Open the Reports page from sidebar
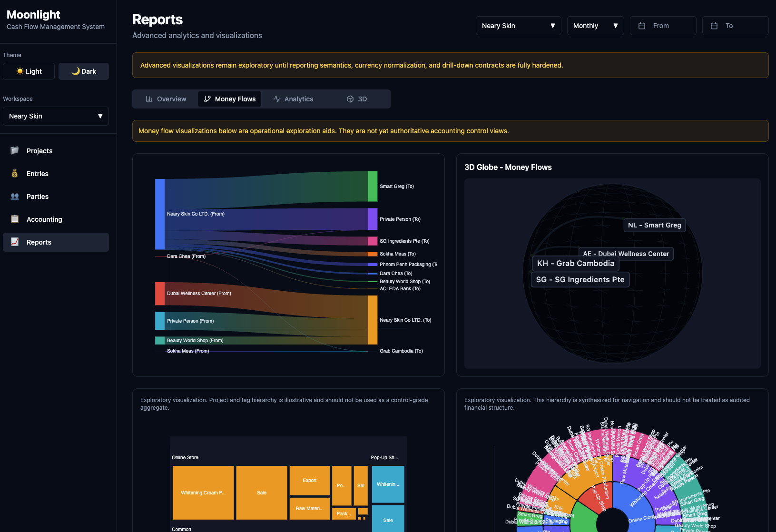Screen dimensions: 776x532 [x=56, y=242]
